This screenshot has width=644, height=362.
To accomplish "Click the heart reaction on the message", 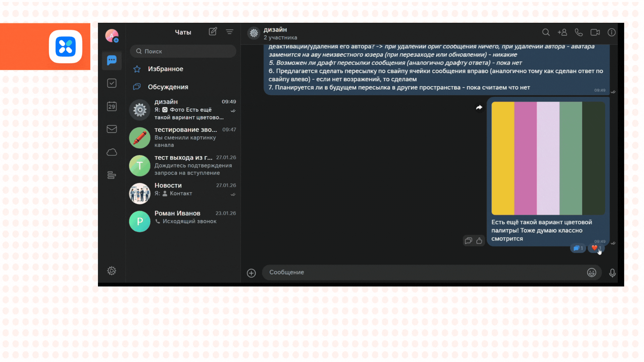I will (596, 248).
